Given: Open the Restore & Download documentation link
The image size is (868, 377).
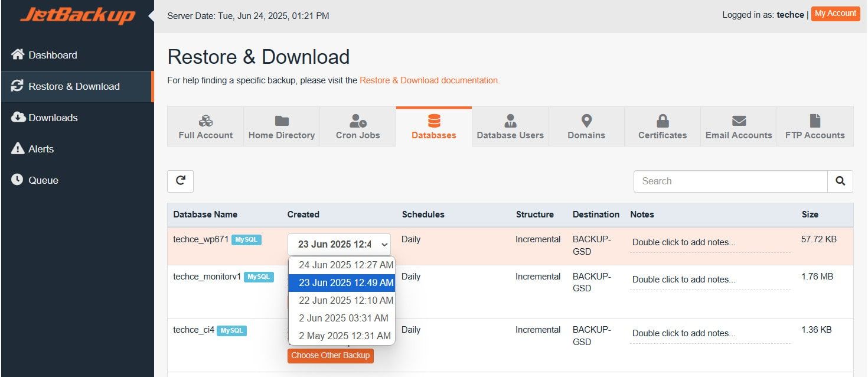Looking at the screenshot, I should pyautogui.click(x=429, y=80).
